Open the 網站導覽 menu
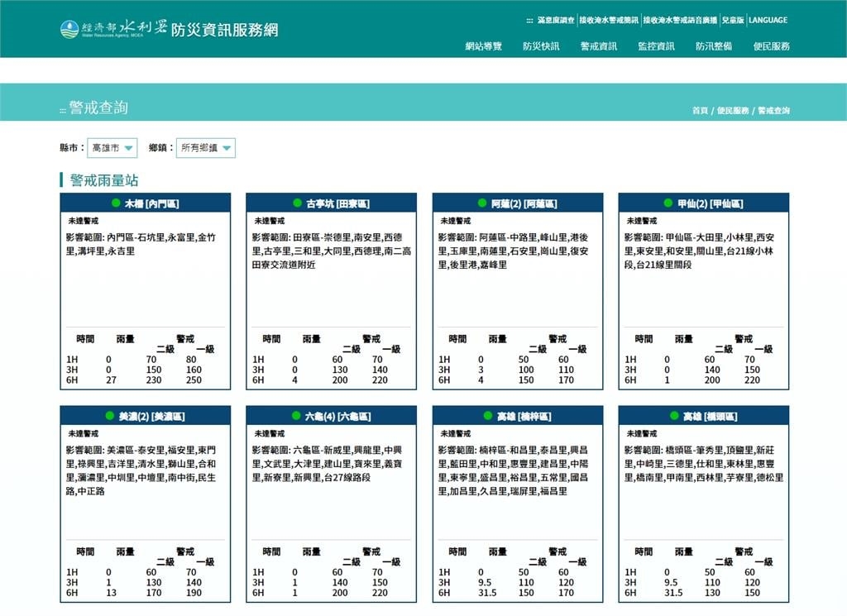 point(483,46)
